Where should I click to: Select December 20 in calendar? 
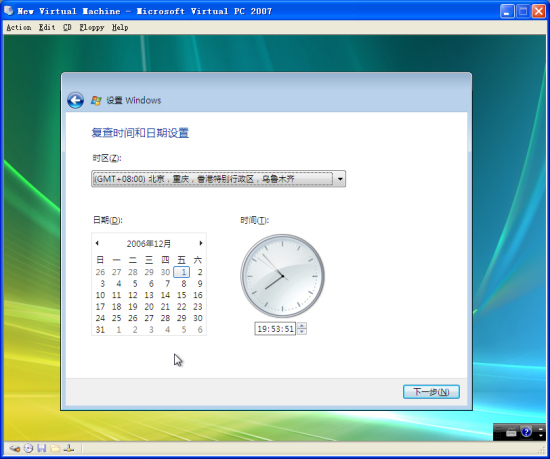(x=149, y=307)
